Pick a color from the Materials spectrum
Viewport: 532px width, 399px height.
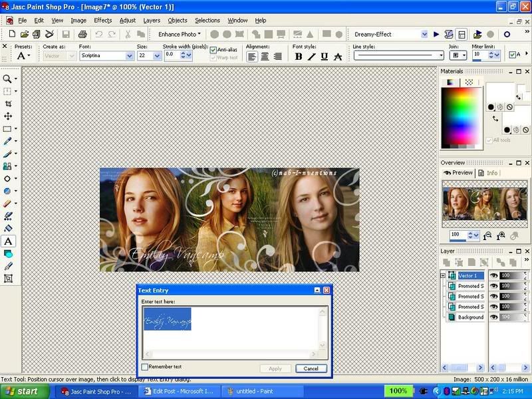tap(461, 116)
